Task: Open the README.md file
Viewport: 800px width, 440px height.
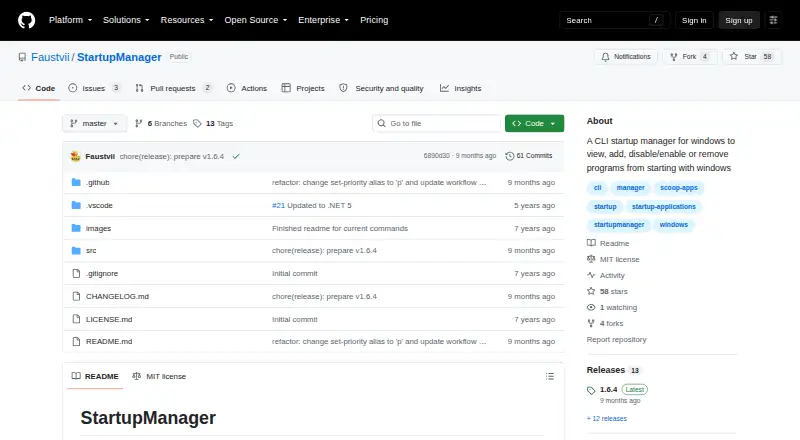Action: point(109,341)
